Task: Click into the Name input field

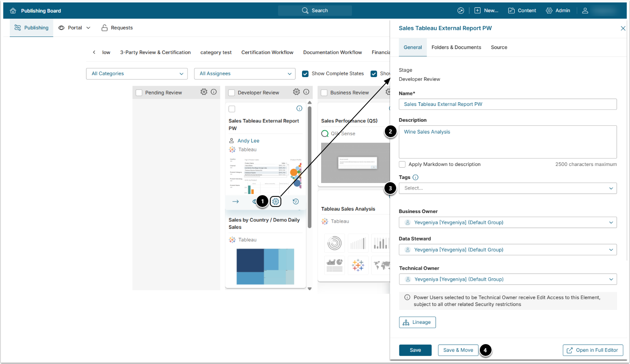Action: click(508, 104)
